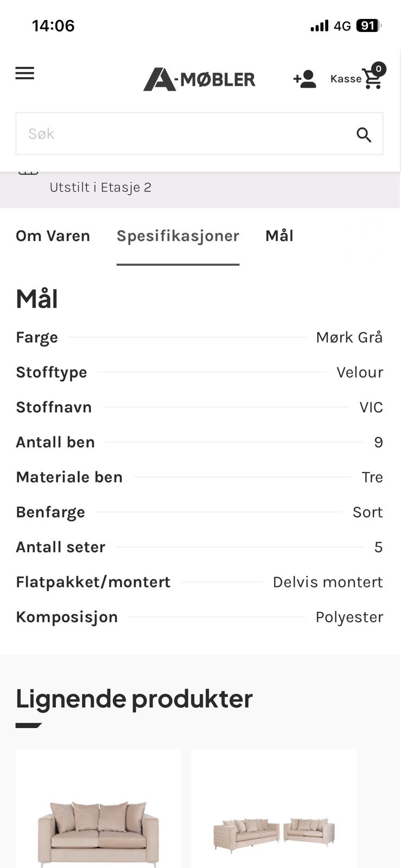Select the Spesifikasjoner tab

[x=177, y=235]
